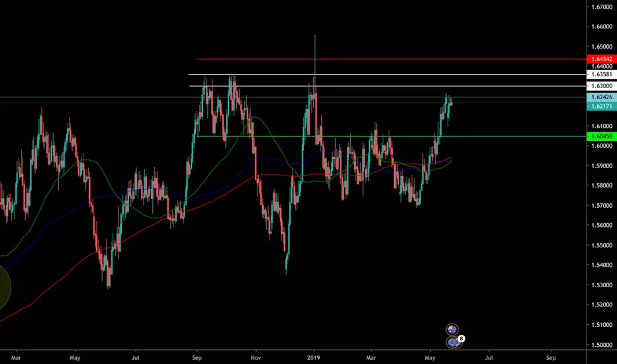Click the 1.59000 price axis value
Screen dimensions: 617x364
602,165
